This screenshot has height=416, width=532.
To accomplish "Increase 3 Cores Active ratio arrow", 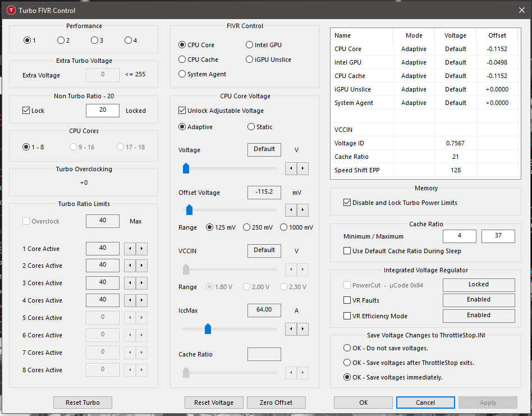I will coord(142,282).
